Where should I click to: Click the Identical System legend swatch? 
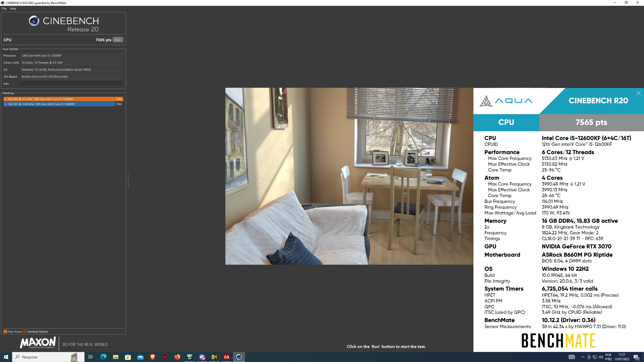pyautogui.click(x=24, y=331)
